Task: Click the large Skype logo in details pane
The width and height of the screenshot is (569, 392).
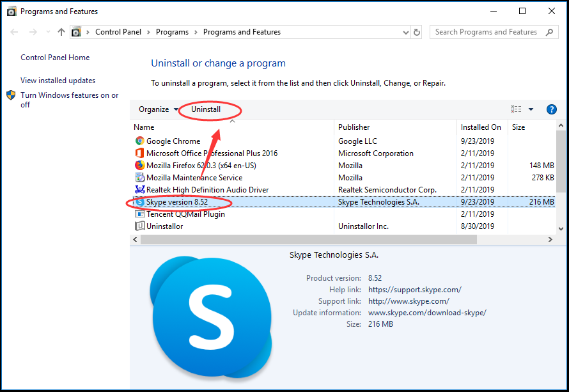Action: click(x=211, y=317)
